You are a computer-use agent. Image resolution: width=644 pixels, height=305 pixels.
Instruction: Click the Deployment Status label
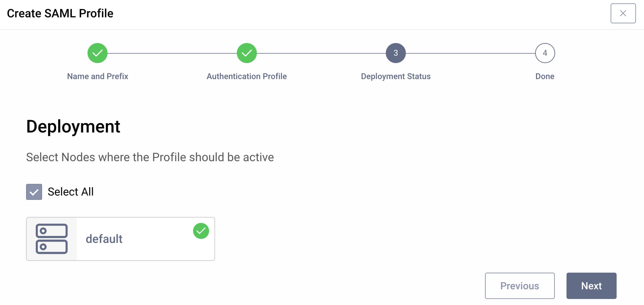(x=395, y=76)
